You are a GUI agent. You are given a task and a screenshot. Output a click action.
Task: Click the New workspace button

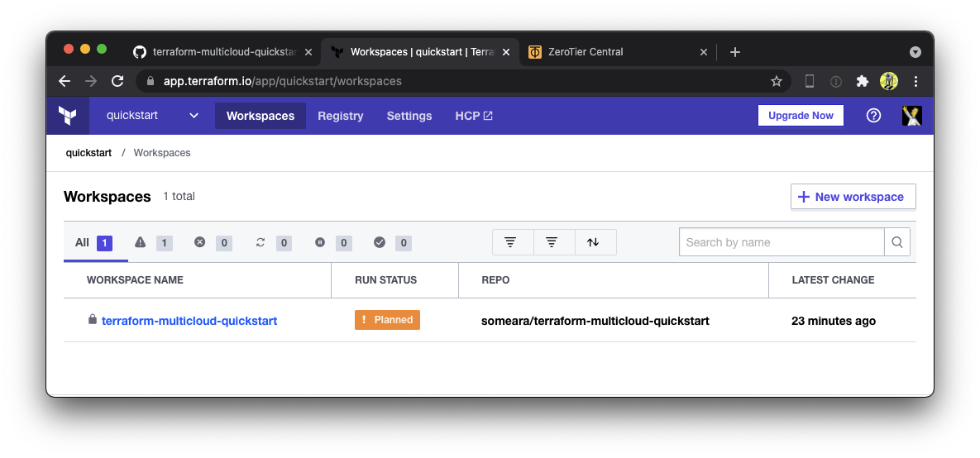pos(853,197)
